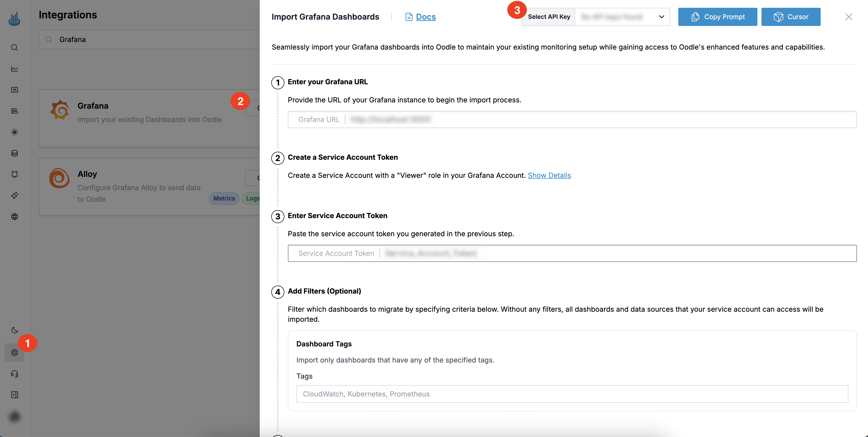Click the dashboard Tags input field
868x437 pixels.
572,394
